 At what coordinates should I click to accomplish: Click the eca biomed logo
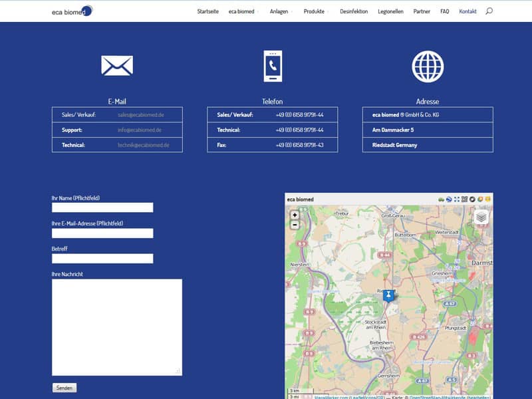click(x=72, y=11)
